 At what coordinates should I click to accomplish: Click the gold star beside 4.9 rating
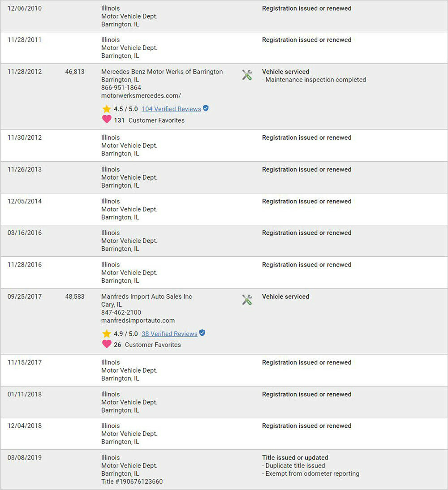107,334
